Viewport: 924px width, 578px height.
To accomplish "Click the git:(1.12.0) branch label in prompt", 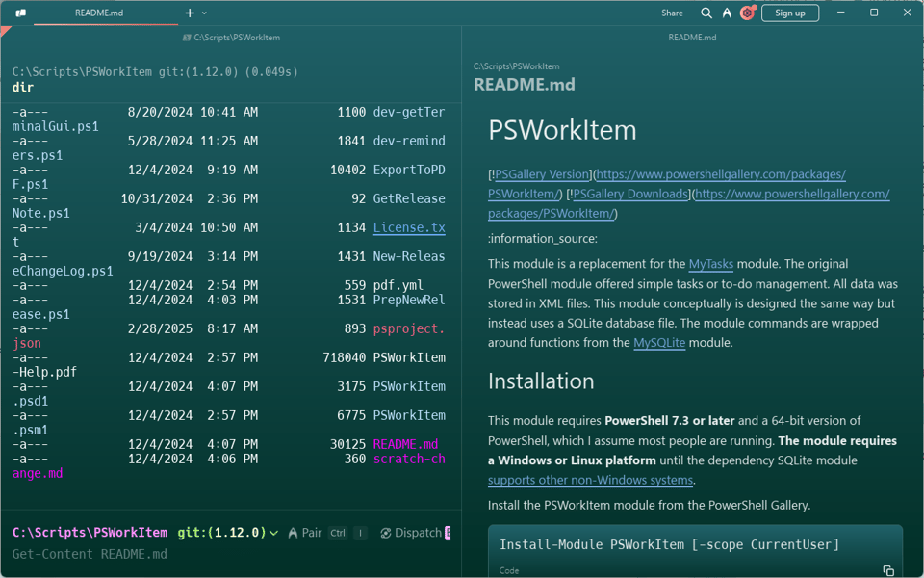I will (222, 533).
